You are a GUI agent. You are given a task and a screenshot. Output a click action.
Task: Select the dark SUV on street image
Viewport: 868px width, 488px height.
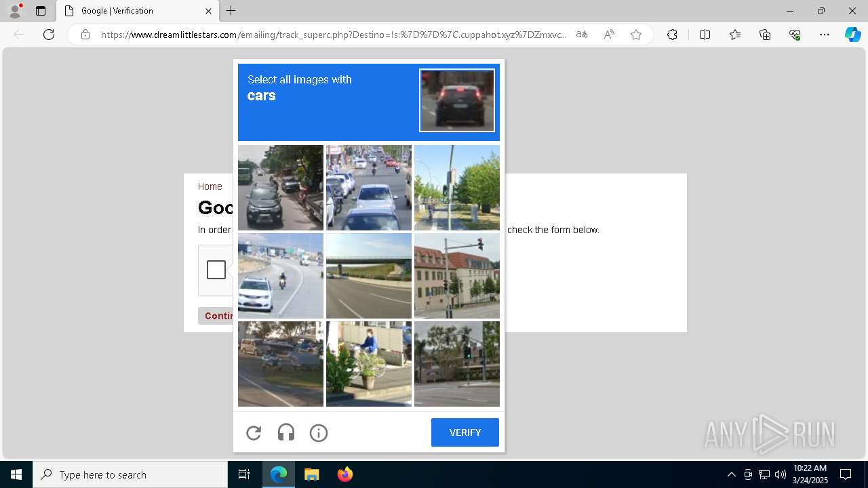click(281, 188)
